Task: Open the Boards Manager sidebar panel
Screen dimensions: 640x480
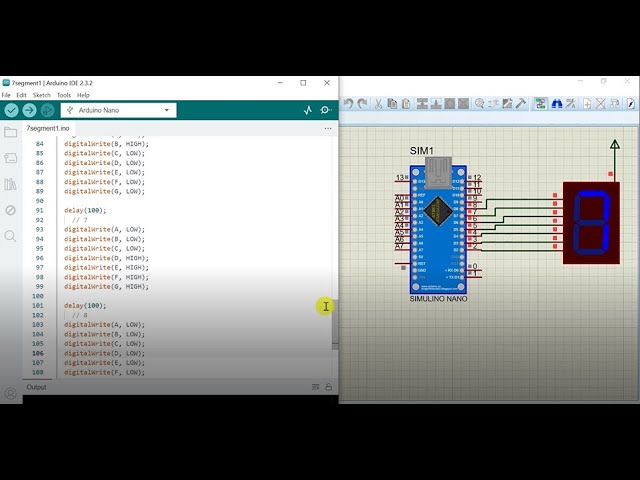Action: pos(10,158)
